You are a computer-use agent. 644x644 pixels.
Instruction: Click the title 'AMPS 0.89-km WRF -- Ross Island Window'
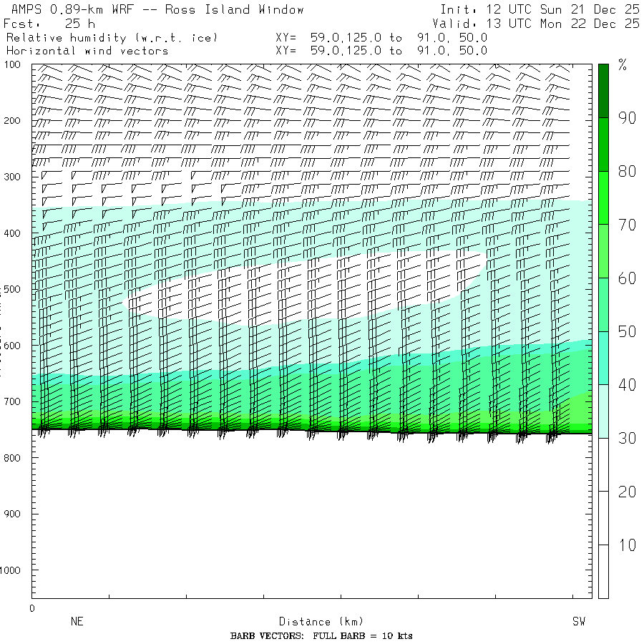click(157, 9)
